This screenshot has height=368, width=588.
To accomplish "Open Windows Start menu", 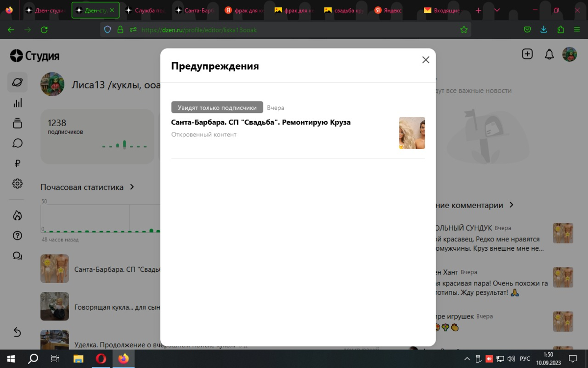I will click(10, 359).
